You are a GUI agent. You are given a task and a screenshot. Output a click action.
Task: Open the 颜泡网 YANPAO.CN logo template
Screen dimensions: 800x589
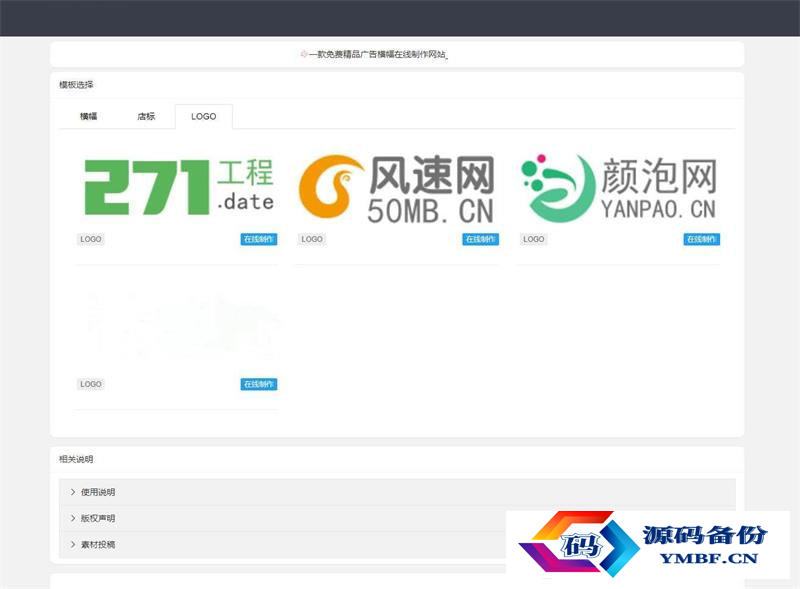point(619,188)
